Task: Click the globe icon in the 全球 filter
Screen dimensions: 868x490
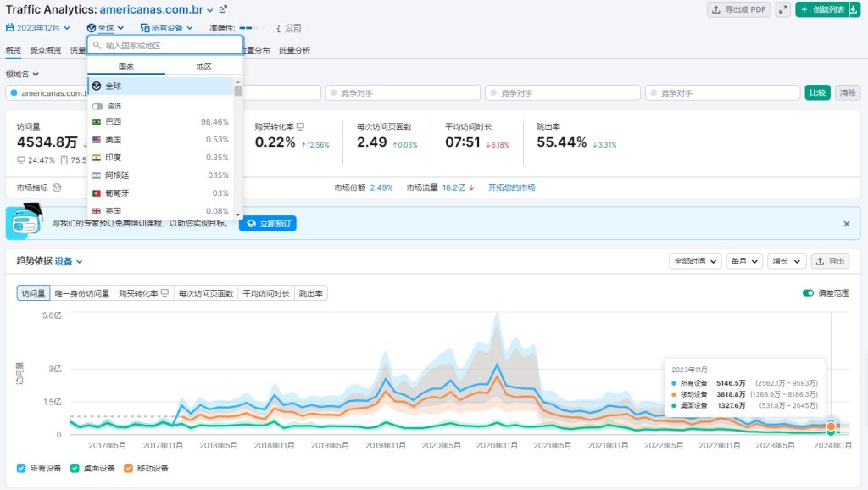Action: pos(92,28)
